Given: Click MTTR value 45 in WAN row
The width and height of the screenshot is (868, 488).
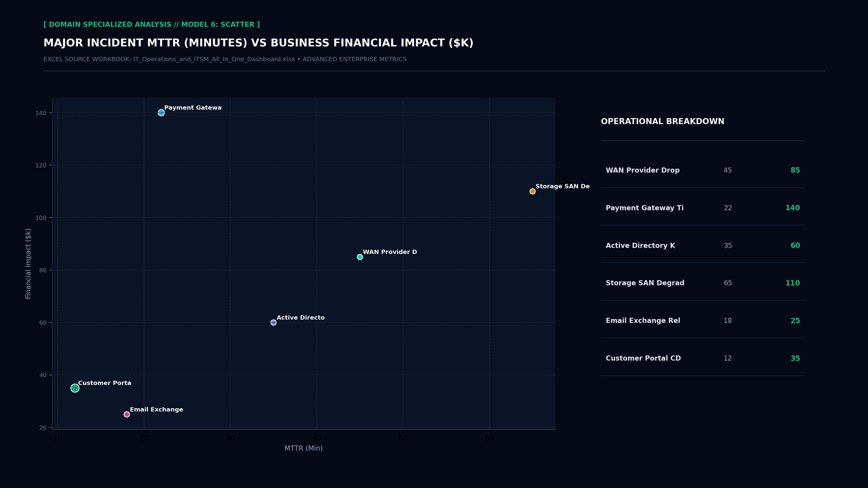Looking at the screenshot, I should pyautogui.click(x=728, y=170).
